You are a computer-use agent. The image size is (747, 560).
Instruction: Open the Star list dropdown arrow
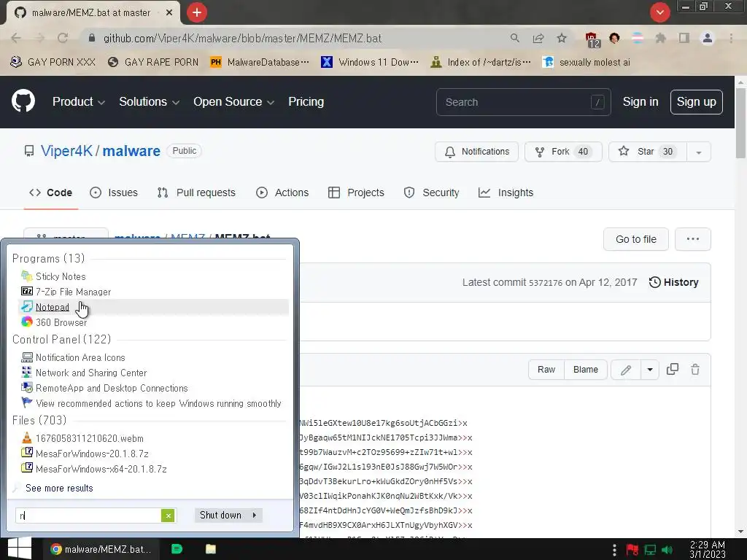[x=698, y=152]
